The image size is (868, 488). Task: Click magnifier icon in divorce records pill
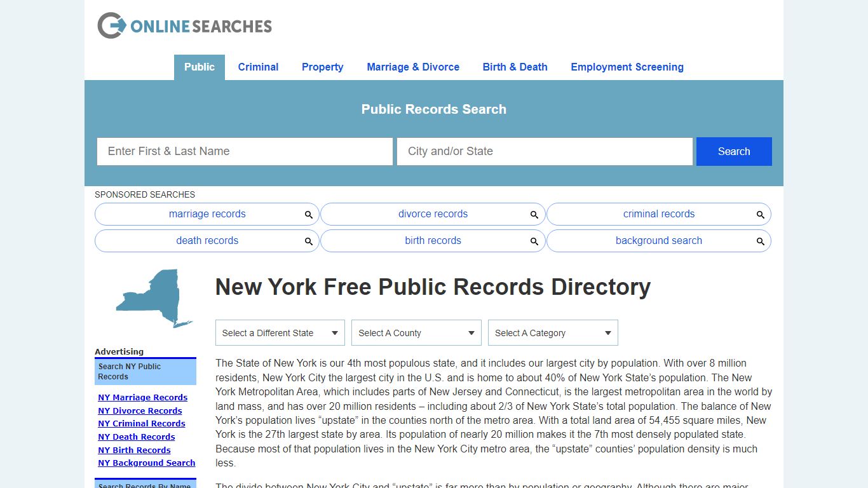click(x=534, y=215)
